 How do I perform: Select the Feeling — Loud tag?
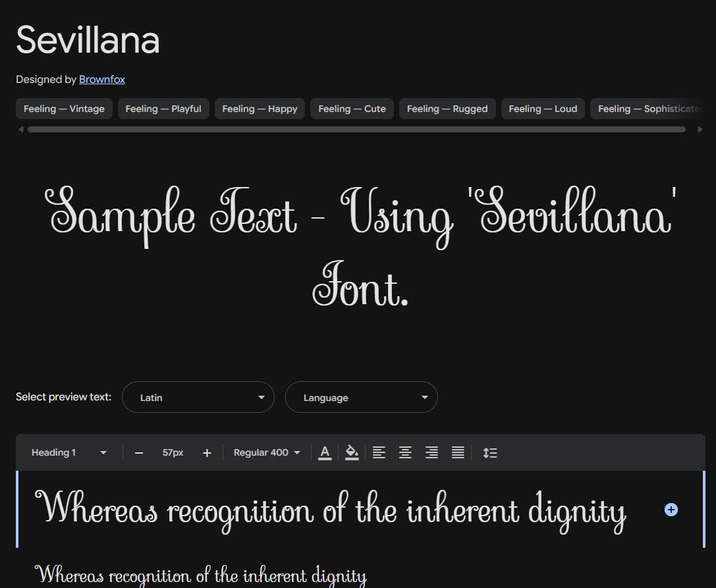tap(543, 109)
